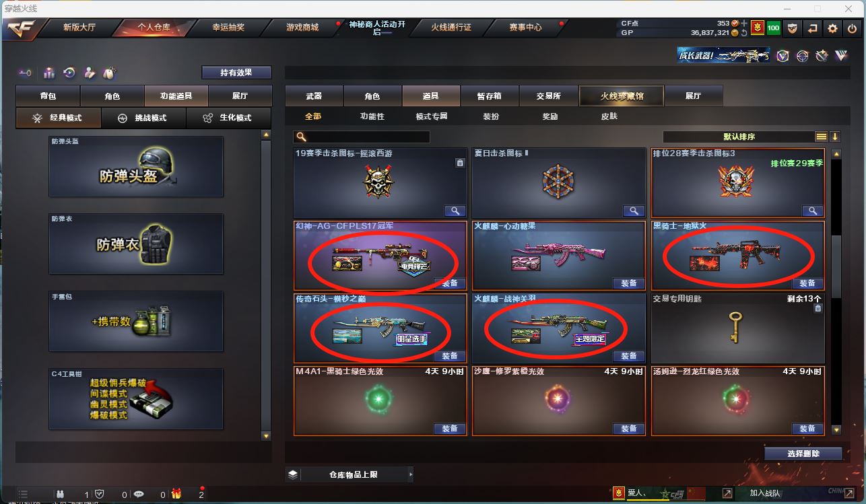This screenshot has width=866, height=504.
Task: Toggle the 经典模式 mode filter
Action: [59, 118]
